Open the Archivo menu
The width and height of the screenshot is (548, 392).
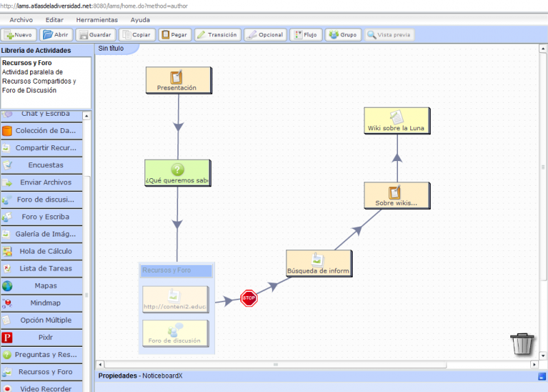pyautogui.click(x=21, y=20)
